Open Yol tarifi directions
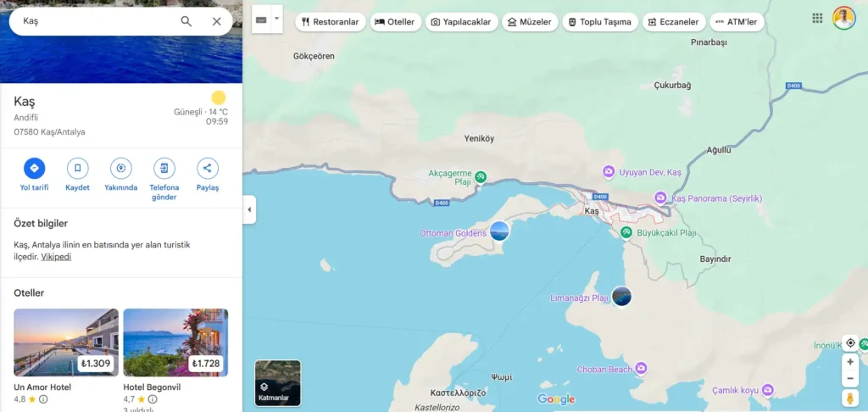This screenshot has height=412, width=868. 34,169
